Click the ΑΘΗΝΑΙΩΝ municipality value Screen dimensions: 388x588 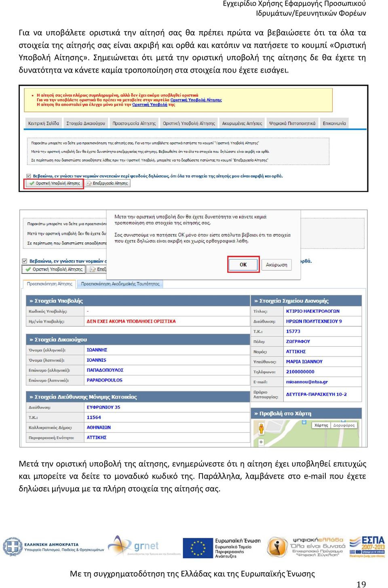99,428
